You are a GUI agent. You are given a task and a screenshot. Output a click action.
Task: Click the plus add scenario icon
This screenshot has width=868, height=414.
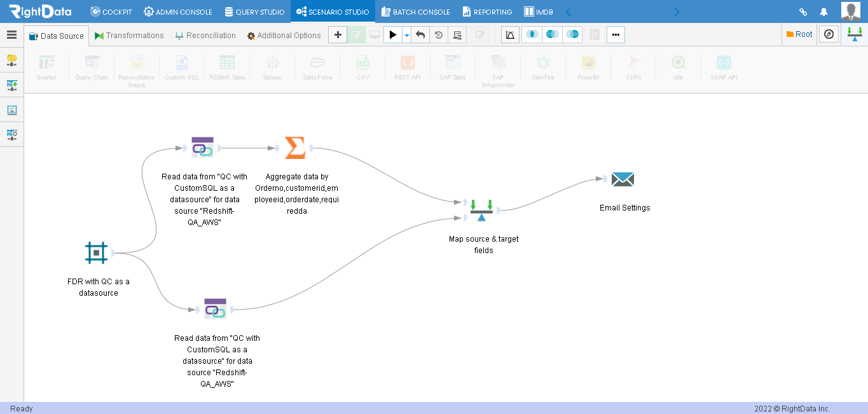338,35
